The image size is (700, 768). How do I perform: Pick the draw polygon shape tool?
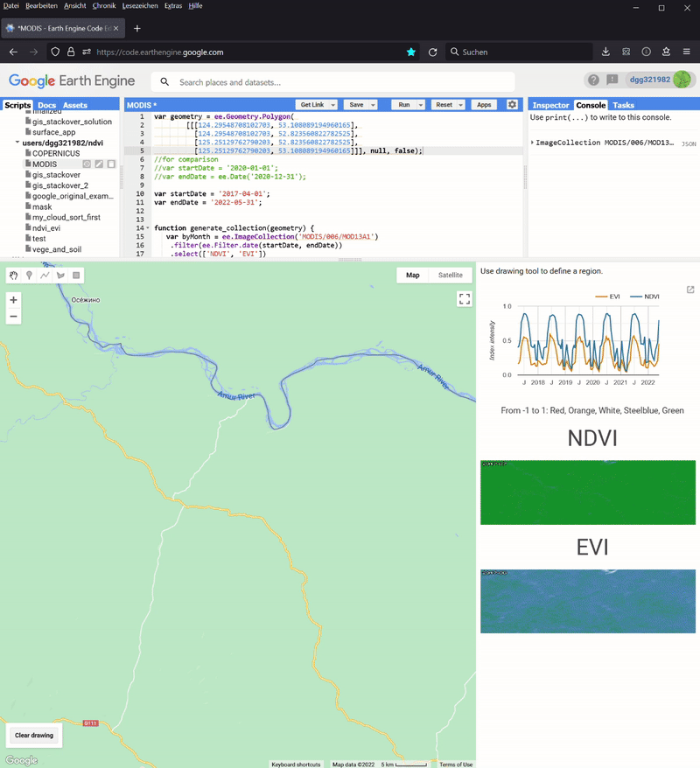point(60,276)
